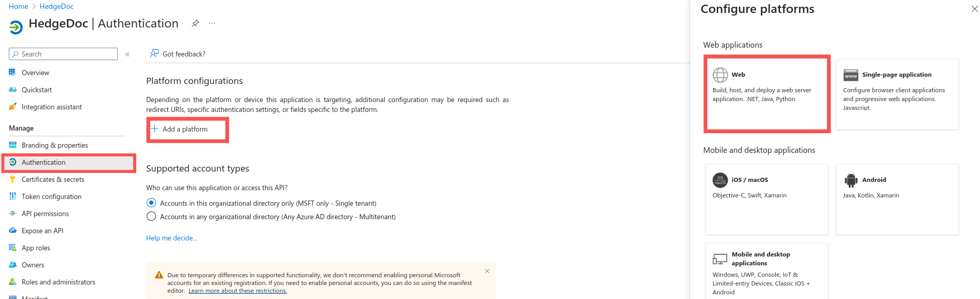This screenshot has width=980, height=299.
Task: Click the Expose an API icon
Action: [12, 230]
